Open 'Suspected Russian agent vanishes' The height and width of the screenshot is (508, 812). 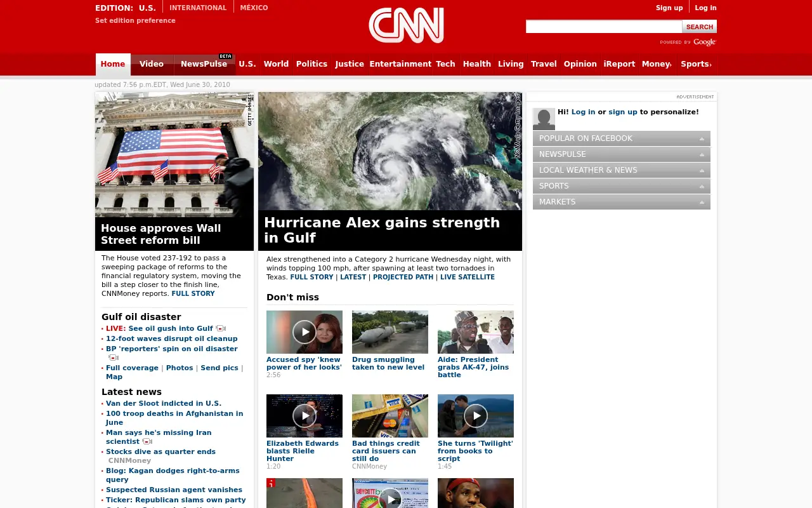coord(174,490)
